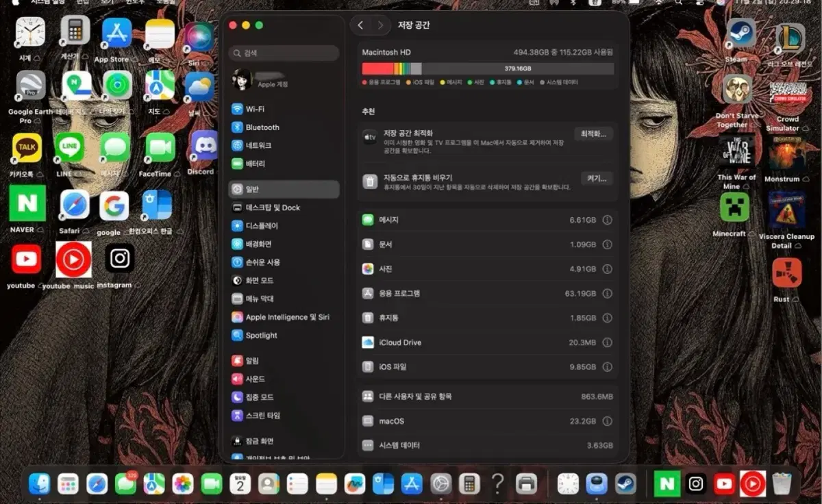Open 잠금 화면 settings
This screenshot has height=504, width=822.
[x=284, y=441]
